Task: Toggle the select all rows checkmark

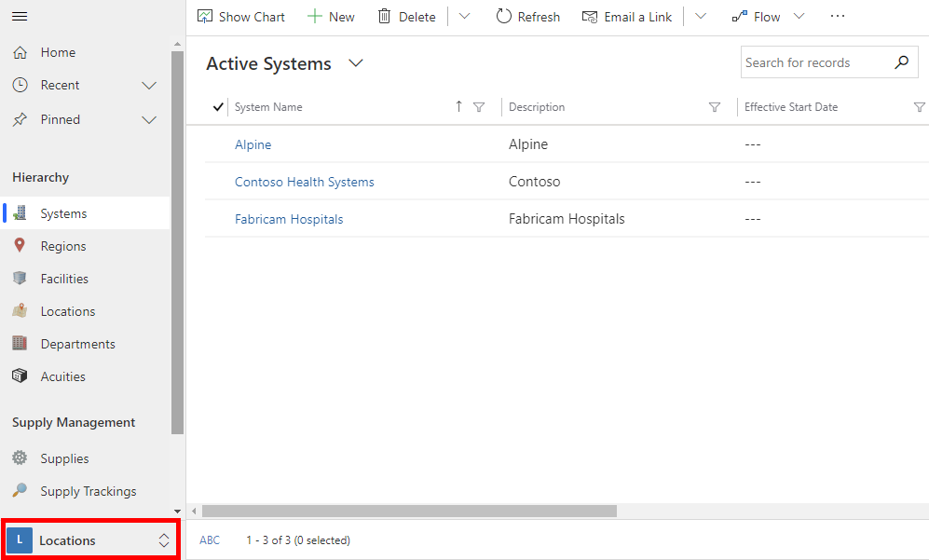Action: (218, 106)
